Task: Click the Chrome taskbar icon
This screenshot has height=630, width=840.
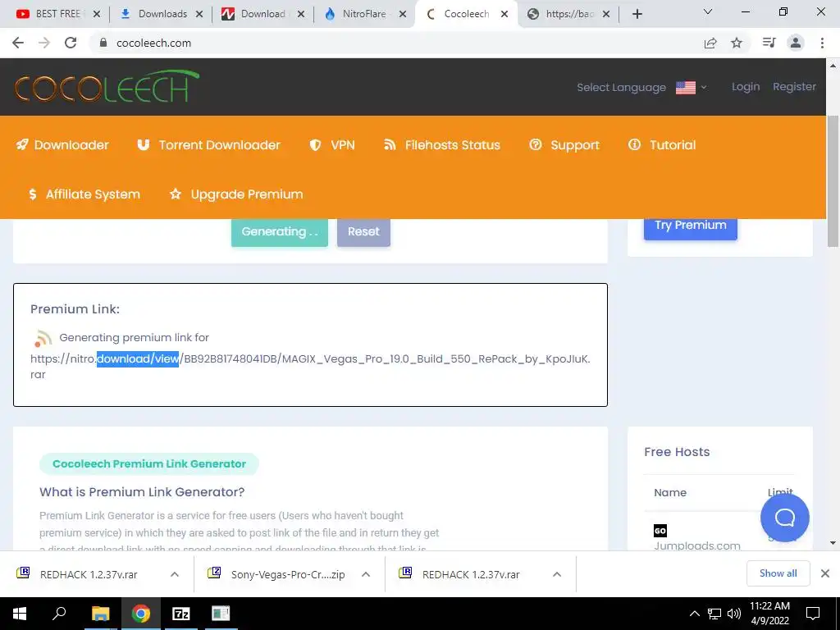Action: pos(141,614)
